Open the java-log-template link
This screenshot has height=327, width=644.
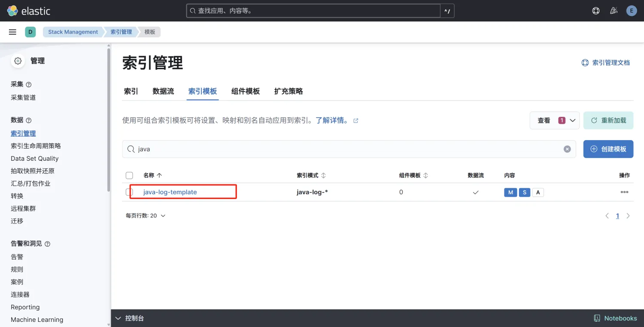point(170,192)
